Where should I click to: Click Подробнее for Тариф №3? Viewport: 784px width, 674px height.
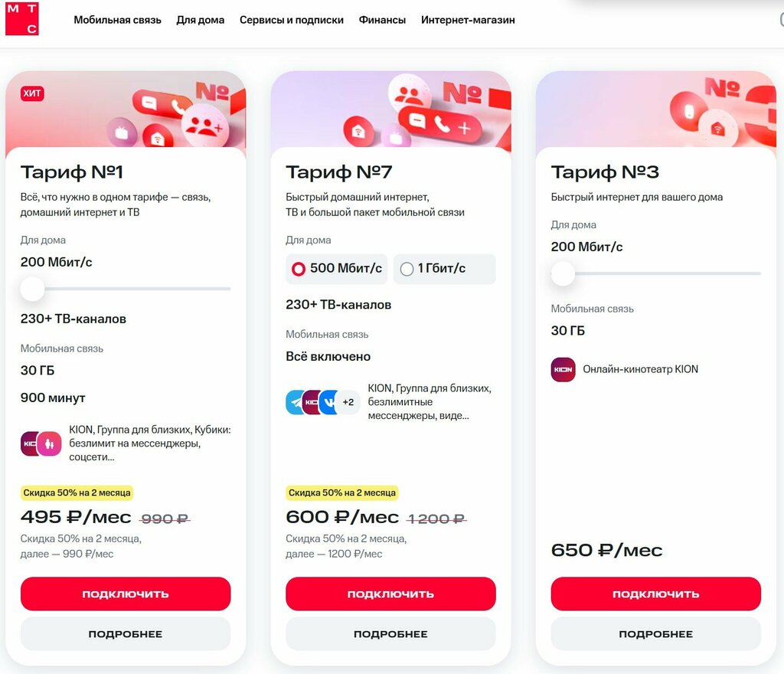[655, 633]
